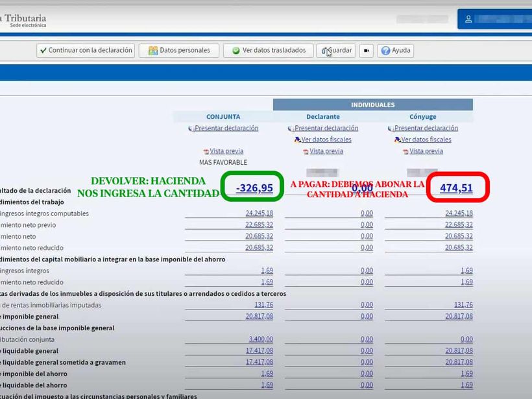Click Ver datos trasladados button
Screen dimensions: 532x399
pyautogui.click(x=269, y=51)
